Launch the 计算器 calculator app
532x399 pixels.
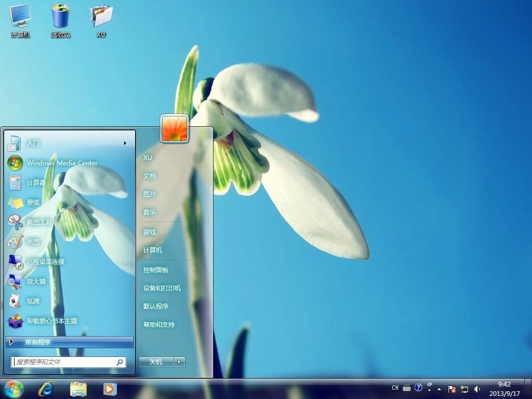[36, 182]
